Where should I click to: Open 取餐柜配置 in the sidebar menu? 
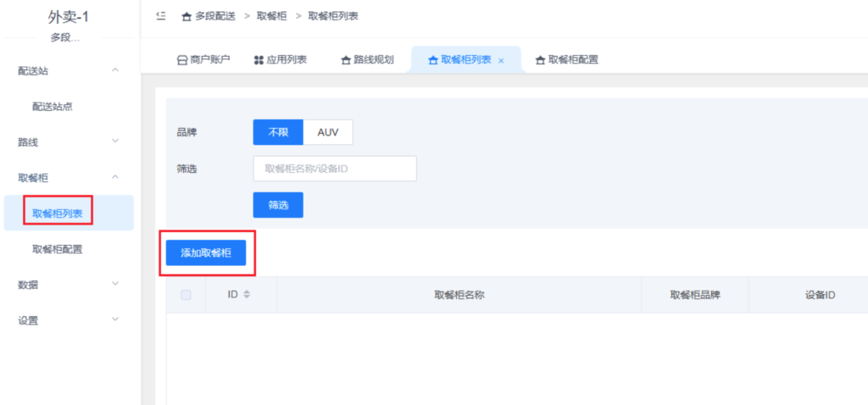pos(58,248)
